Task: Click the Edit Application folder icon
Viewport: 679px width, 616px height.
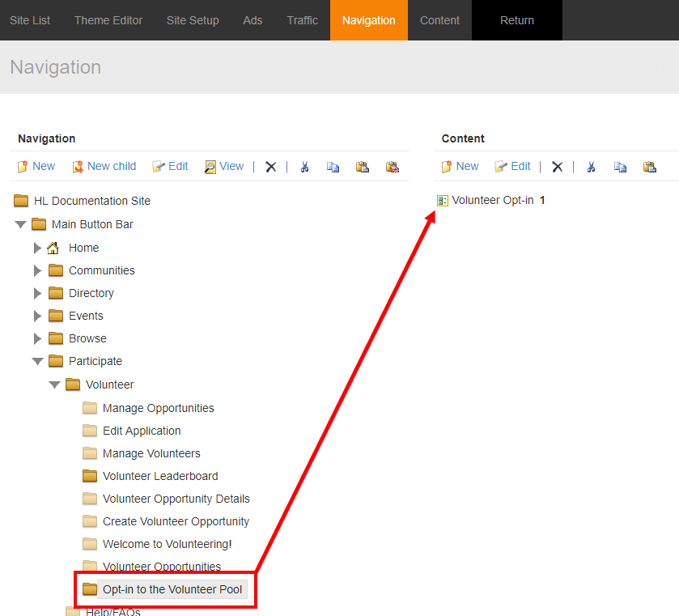Action: (x=90, y=431)
